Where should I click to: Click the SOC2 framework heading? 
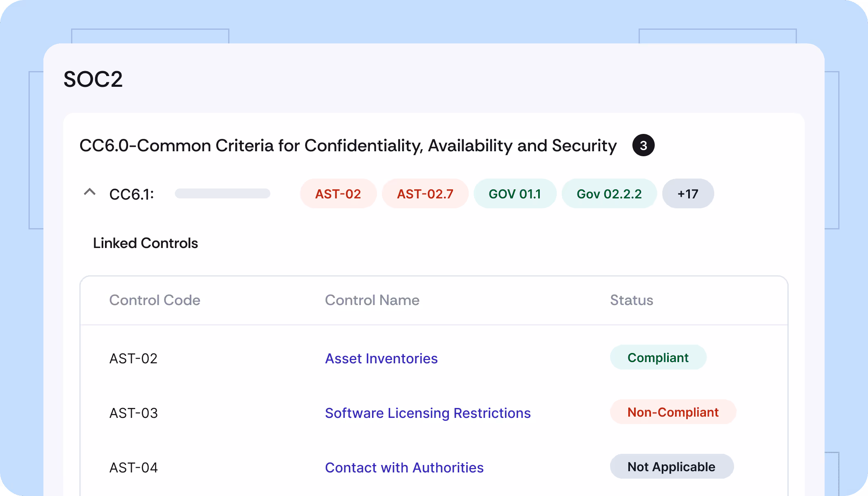tap(93, 79)
